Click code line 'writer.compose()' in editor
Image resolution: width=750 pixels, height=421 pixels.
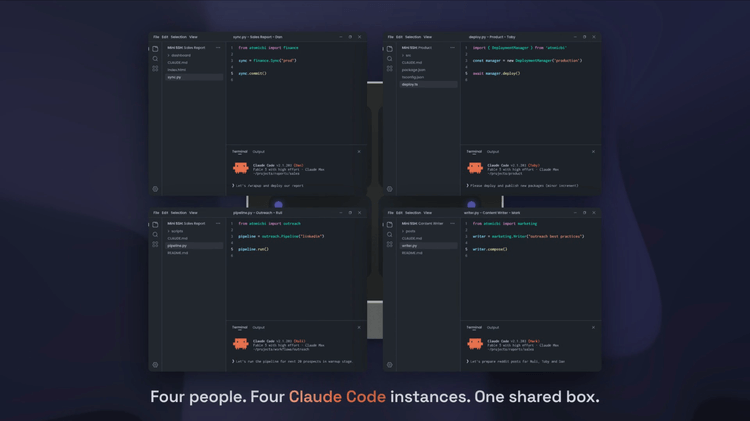490,249
